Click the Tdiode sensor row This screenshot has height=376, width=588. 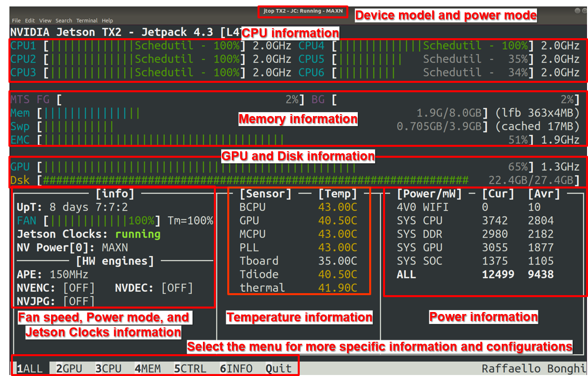pyautogui.click(x=299, y=274)
